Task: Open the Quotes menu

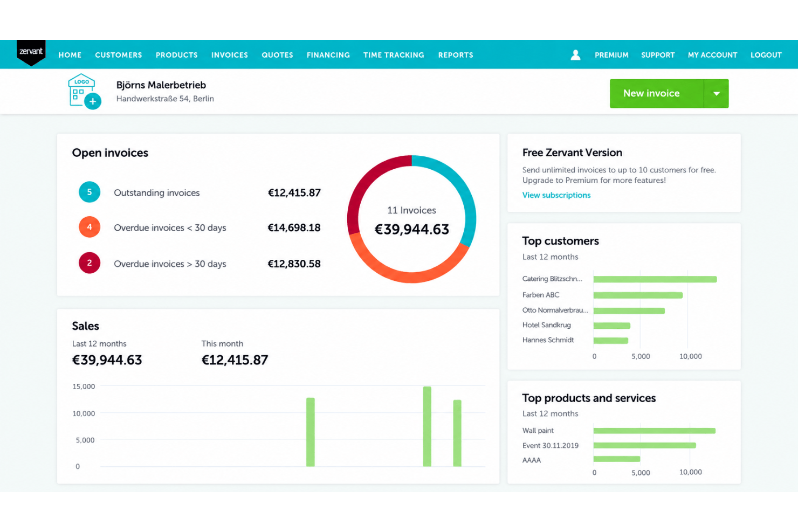Action: click(x=278, y=55)
